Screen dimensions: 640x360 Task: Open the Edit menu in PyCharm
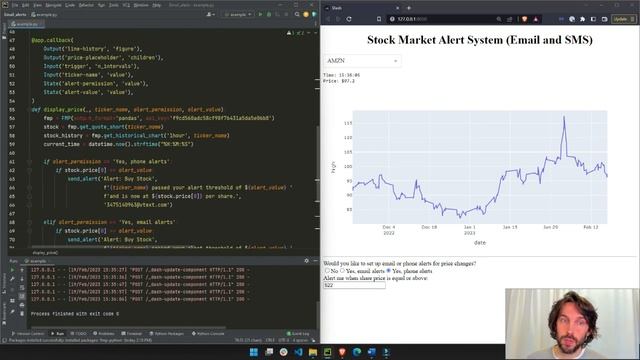[26, 5]
